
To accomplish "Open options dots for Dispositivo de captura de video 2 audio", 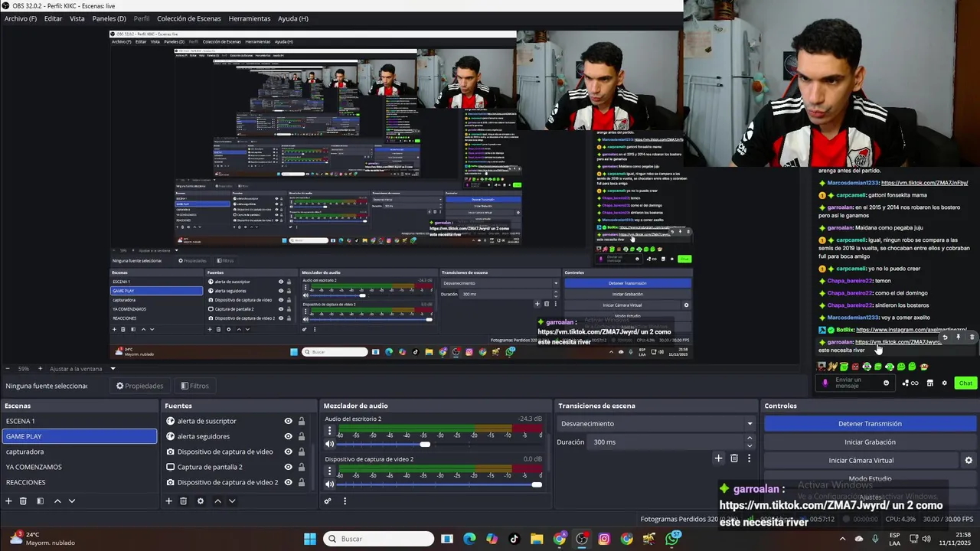I will (x=330, y=471).
